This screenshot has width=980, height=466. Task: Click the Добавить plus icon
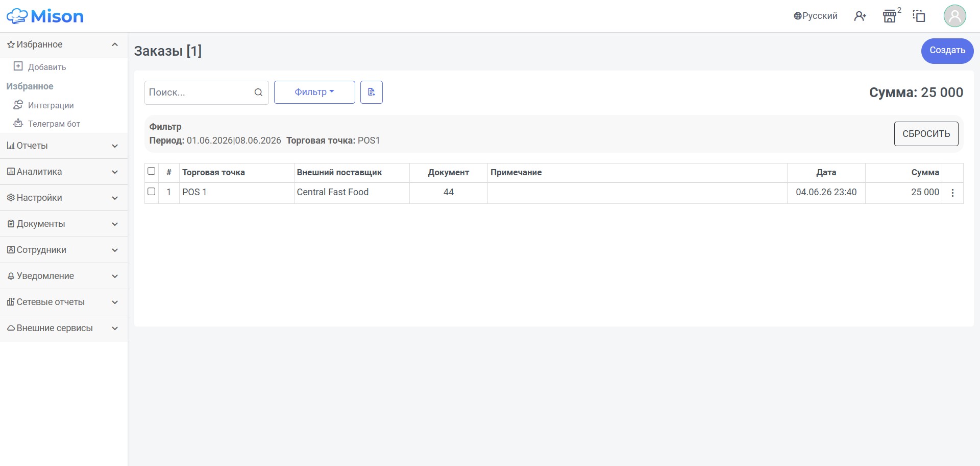pyautogui.click(x=18, y=66)
